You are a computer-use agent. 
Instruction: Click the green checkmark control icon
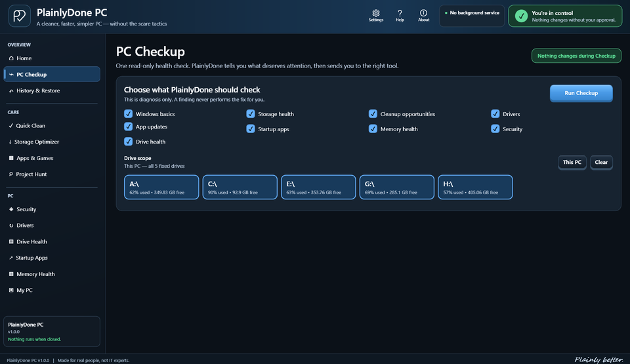click(x=521, y=16)
